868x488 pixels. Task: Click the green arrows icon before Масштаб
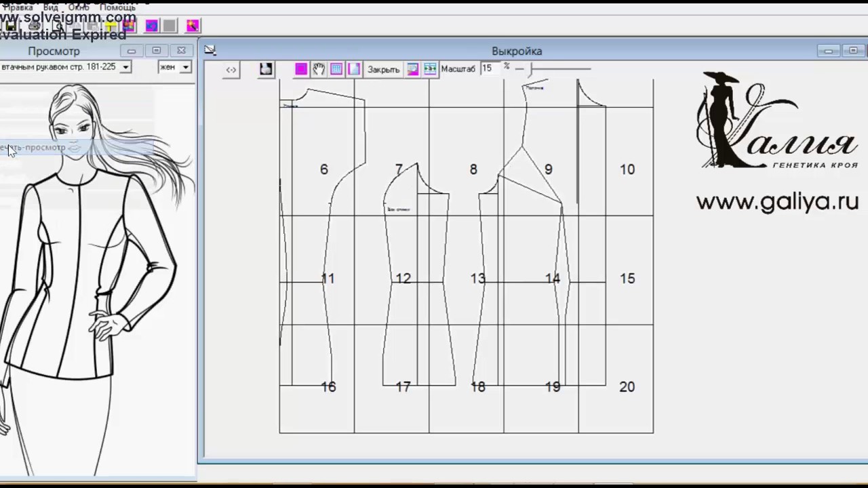click(430, 69)
